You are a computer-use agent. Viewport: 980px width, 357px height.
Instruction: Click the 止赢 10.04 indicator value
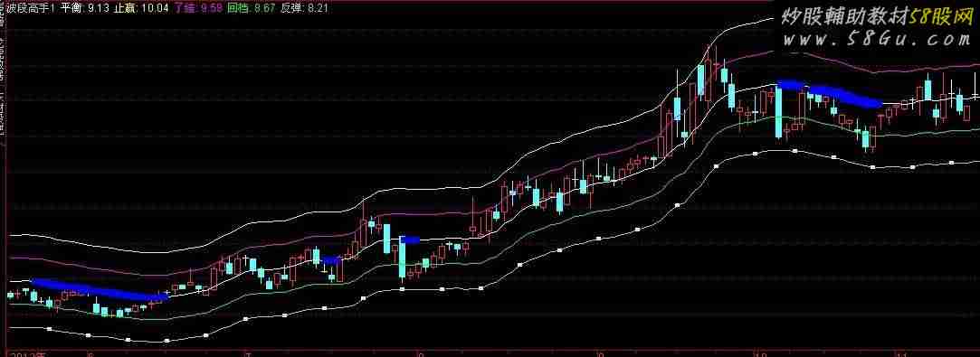click(142, 7)
